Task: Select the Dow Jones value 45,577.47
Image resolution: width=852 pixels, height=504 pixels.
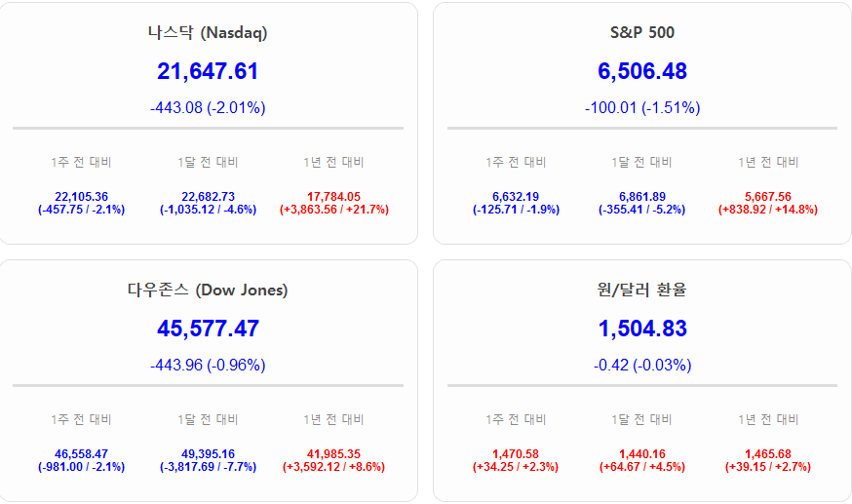Action: pyautogui.click(x=208, y=329)
